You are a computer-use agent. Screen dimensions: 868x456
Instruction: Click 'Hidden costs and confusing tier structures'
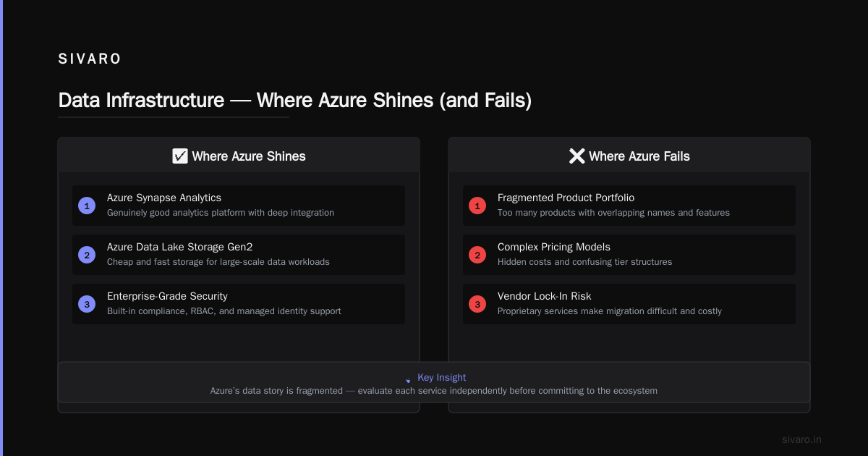click(x=584, y=262)
